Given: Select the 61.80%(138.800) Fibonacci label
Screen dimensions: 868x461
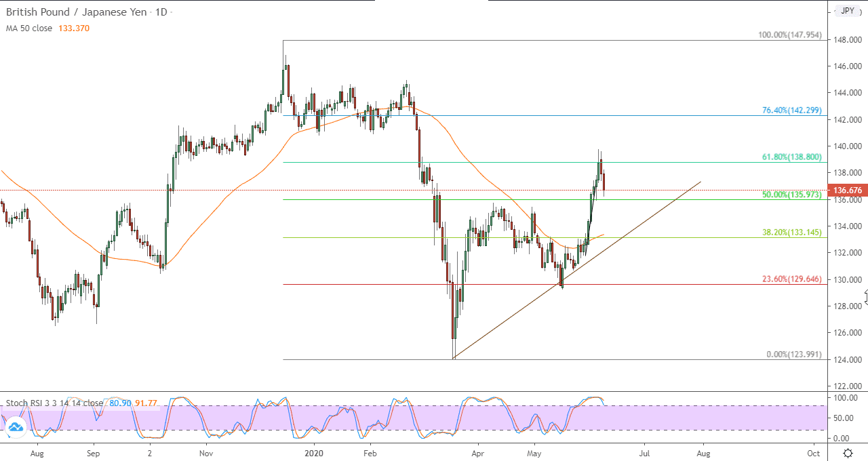Looking at the screenshot, I should point(791,157).
